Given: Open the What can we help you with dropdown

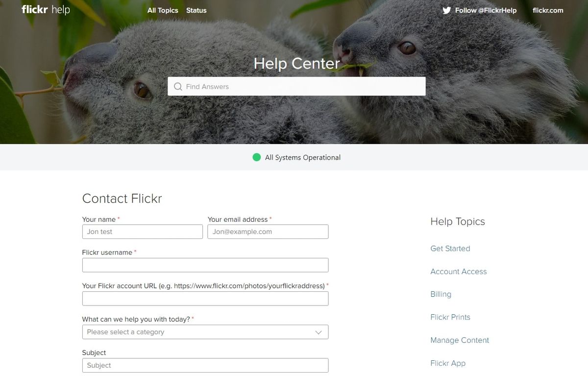Looking at the screenshot, I should pyautogui.click(x=205, y=332).
